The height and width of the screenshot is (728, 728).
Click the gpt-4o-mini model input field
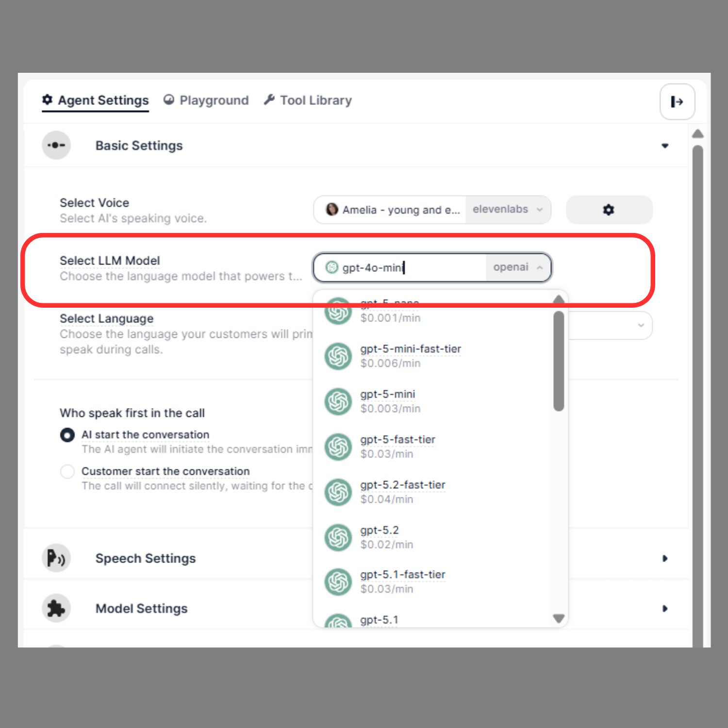click(x=400, y=267)
